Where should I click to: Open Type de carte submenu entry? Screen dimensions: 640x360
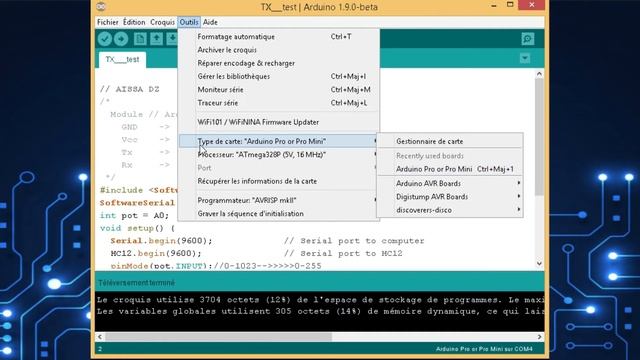[x=278, y=141]
